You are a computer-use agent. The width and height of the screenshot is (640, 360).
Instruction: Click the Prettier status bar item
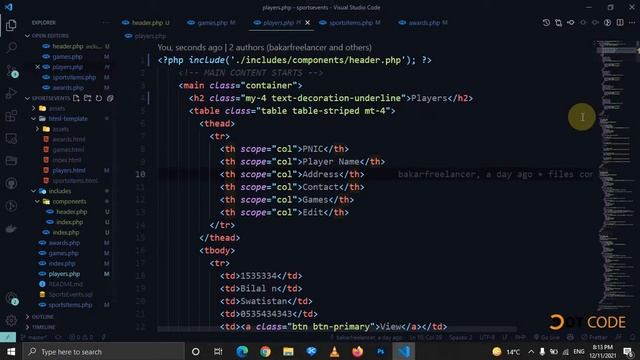(x=594, y=337)
